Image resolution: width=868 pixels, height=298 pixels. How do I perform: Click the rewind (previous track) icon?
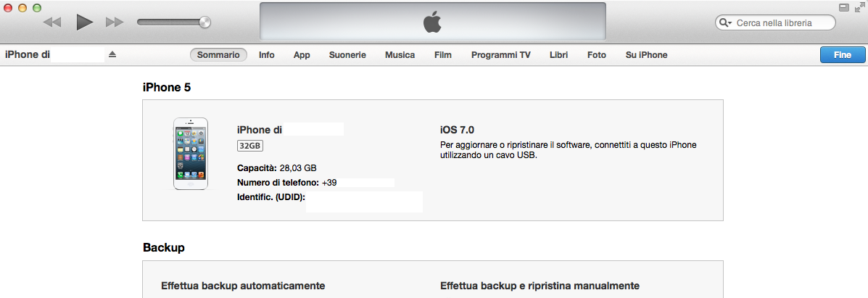point(52,22)
